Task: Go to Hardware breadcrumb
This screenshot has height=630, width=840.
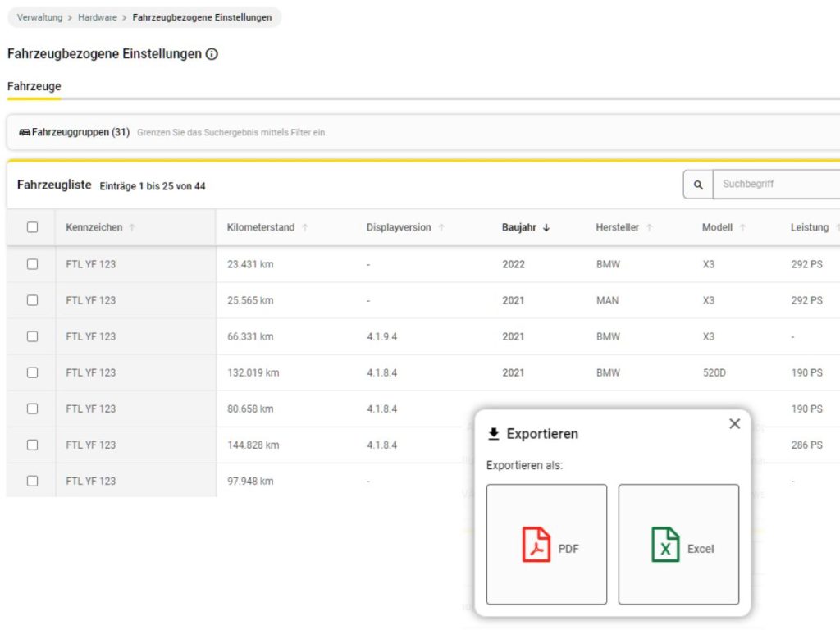Action: point(98,18)
